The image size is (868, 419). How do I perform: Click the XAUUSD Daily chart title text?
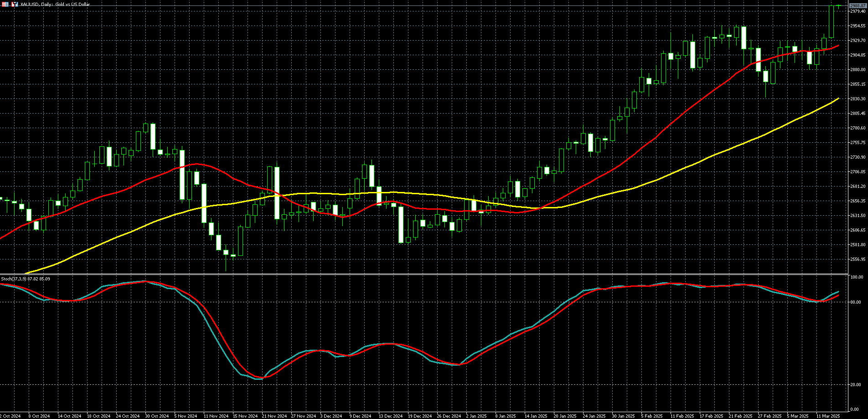click(x=55, y=4)
